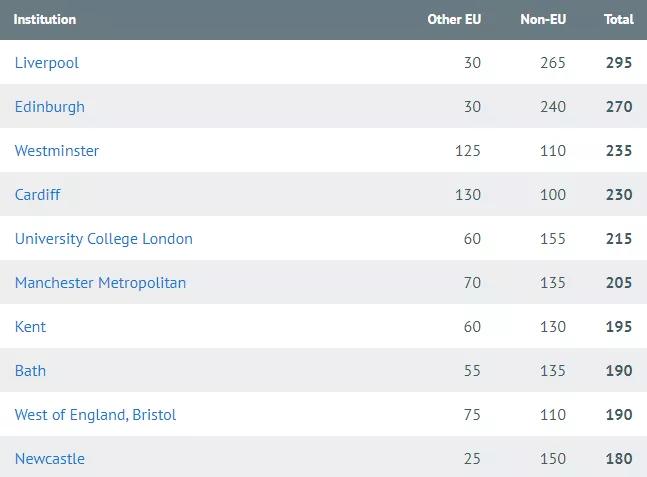Click Liverpool's total value 295
Screen dimensions: 647x477
click(619, 63)
